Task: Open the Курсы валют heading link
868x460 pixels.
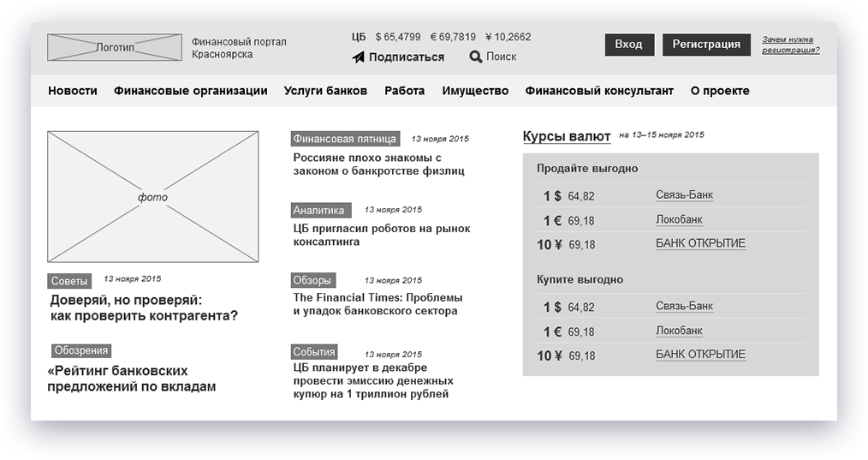Action: pos(567,136)
